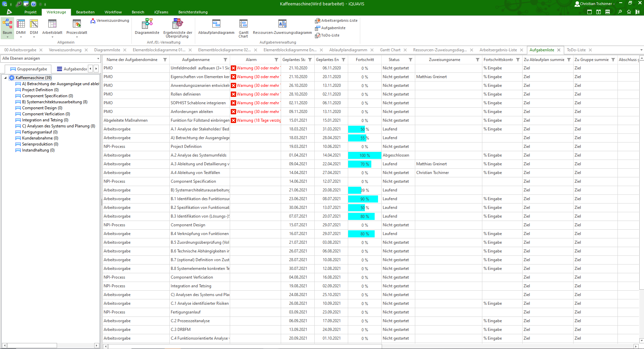Click the logout exit icon at top right
The image size is (644, 349).
[638, 12]
